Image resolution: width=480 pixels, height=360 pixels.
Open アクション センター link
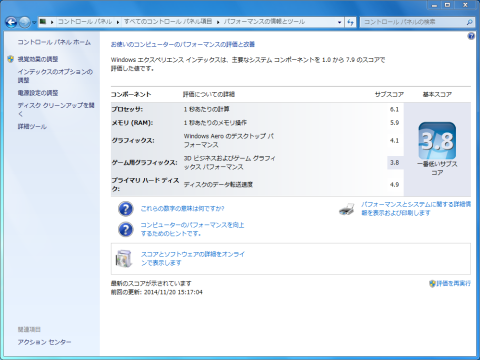click(44, 342)
